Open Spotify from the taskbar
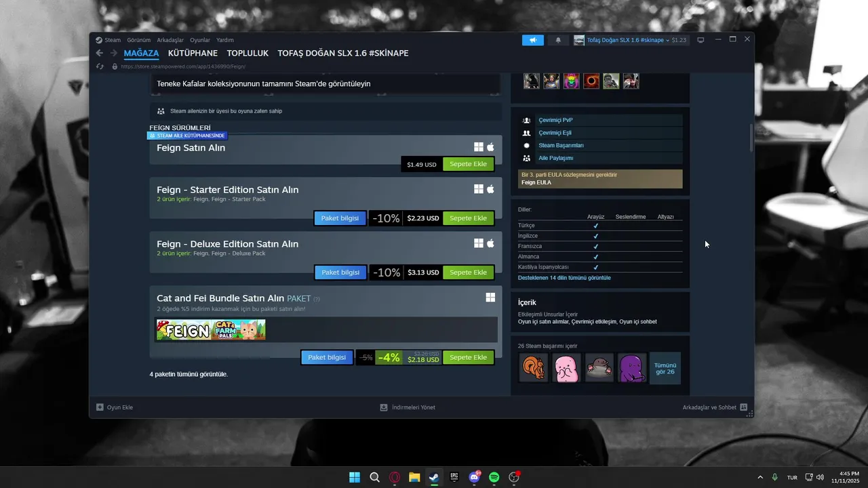 click(x=494, y=477)
